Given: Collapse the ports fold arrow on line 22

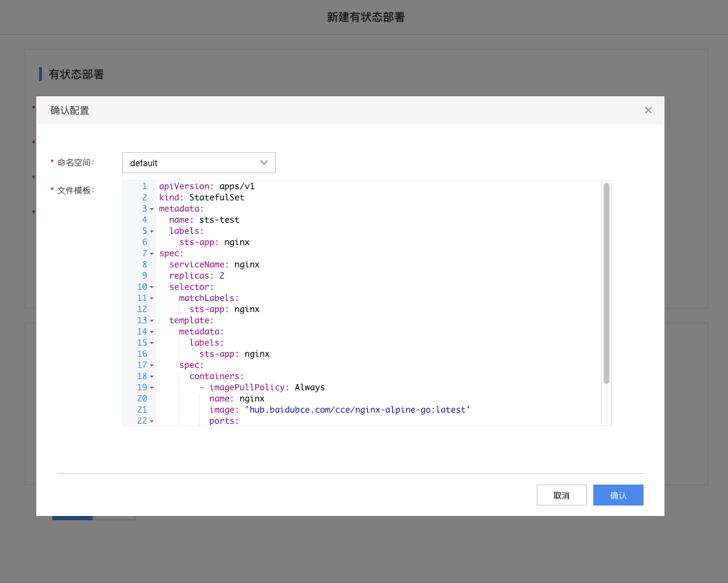Looking at the screenshot, I should tap(152, 421).
